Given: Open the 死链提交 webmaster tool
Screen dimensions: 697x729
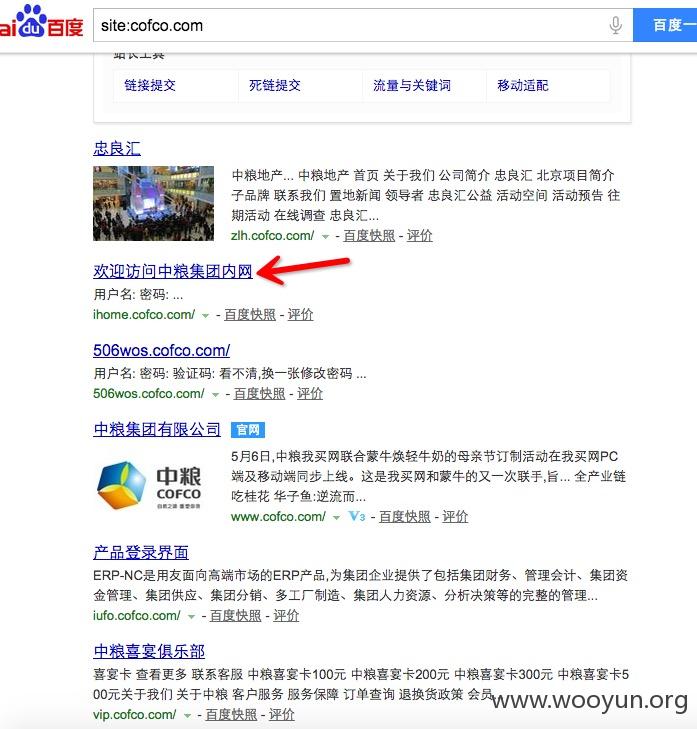Looking at the screenshot, I should click(275, 86).
